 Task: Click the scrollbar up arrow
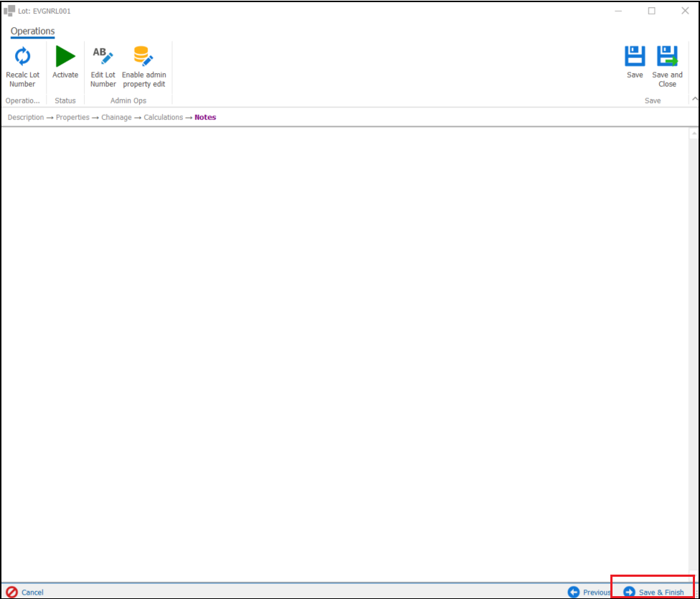[694, 134]
